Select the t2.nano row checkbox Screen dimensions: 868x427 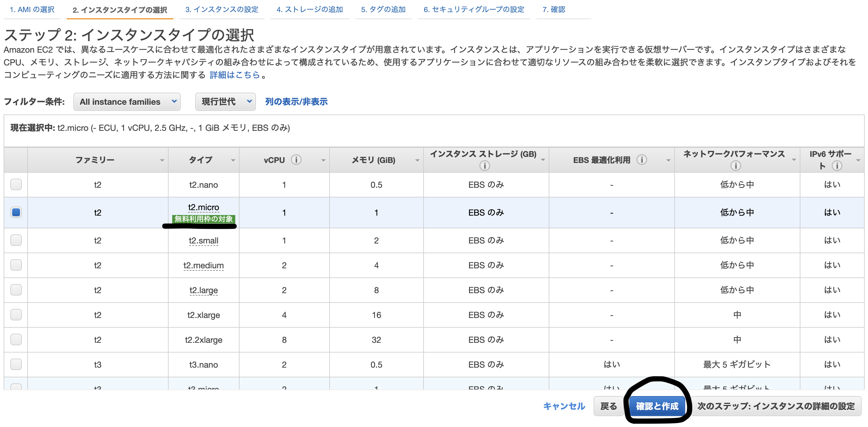pos(16,184)
